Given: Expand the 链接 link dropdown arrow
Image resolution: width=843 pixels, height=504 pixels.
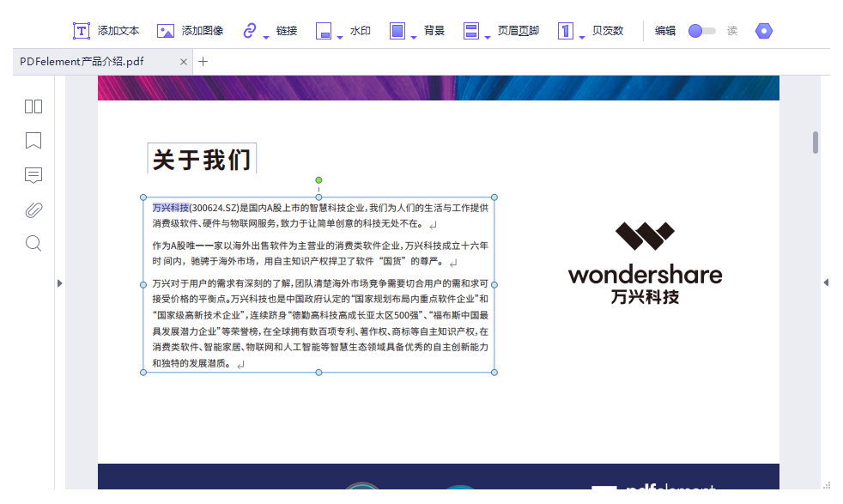Looking at the screenshot, I should point(264,35).
